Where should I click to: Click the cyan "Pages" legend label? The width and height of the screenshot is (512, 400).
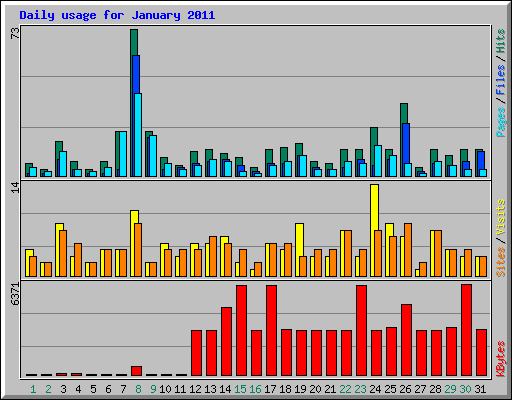(x=500, y=122)
